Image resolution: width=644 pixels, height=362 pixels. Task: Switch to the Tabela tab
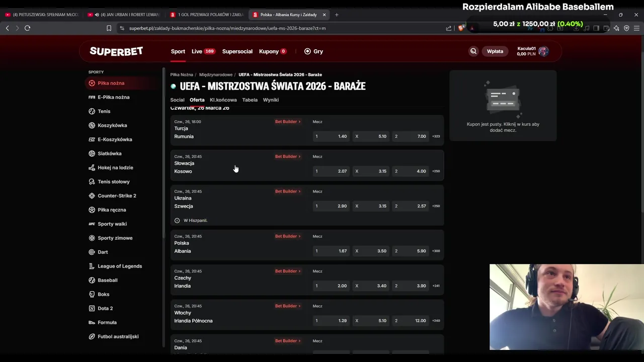point(250,100)
